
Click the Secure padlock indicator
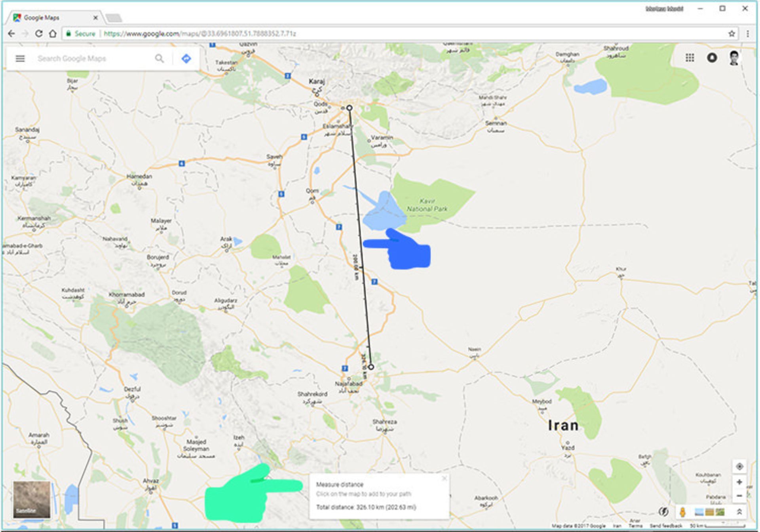pyautogui.click(x=80, y=34)
